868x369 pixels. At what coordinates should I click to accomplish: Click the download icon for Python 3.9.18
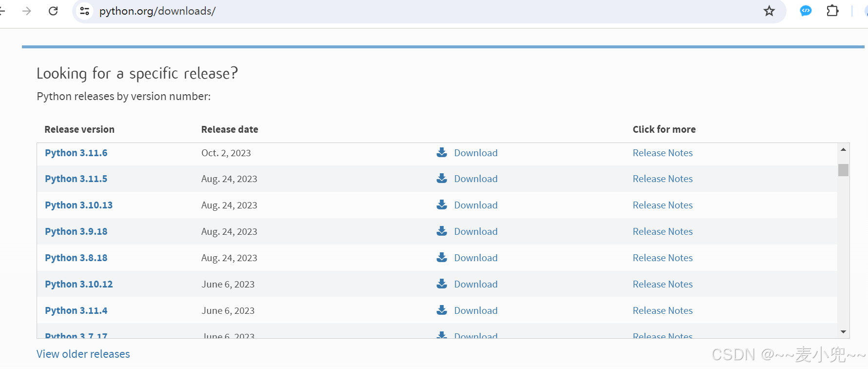(x=442, y=231)
